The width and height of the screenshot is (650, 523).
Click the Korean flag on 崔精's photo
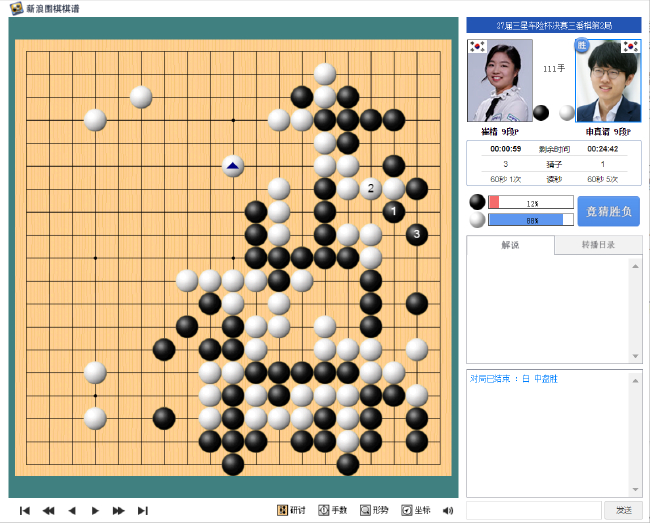pyautogui.click(x=477, y=46)
